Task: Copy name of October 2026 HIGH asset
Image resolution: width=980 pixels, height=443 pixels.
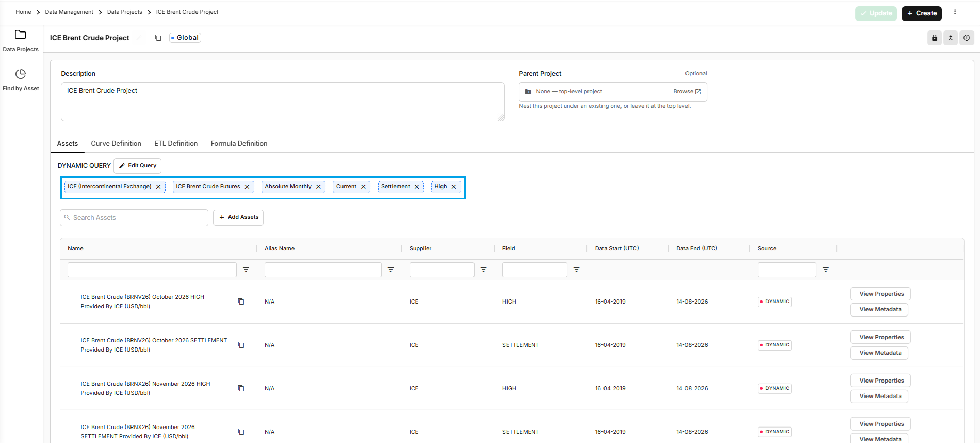Action: 241,302
